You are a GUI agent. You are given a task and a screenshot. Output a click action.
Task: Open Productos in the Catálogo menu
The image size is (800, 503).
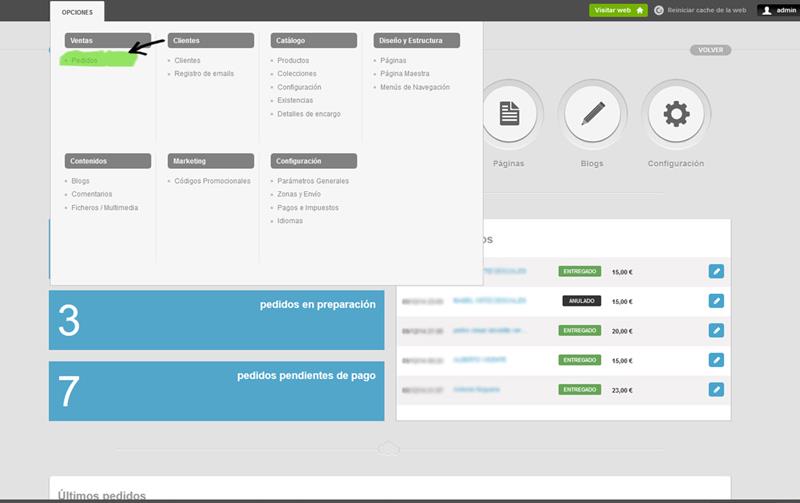coord(293,61)
